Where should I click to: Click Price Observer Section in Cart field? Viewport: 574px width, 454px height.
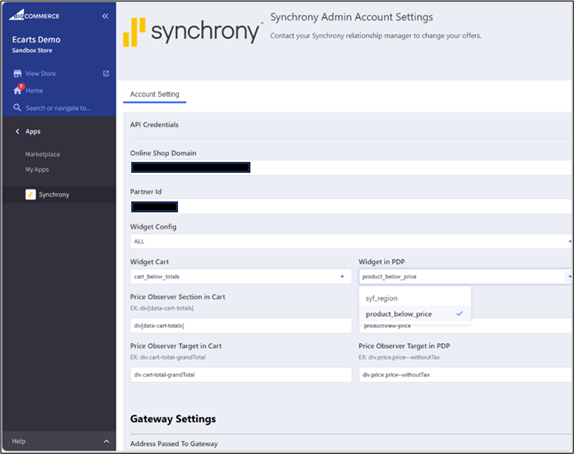(241, 325)
